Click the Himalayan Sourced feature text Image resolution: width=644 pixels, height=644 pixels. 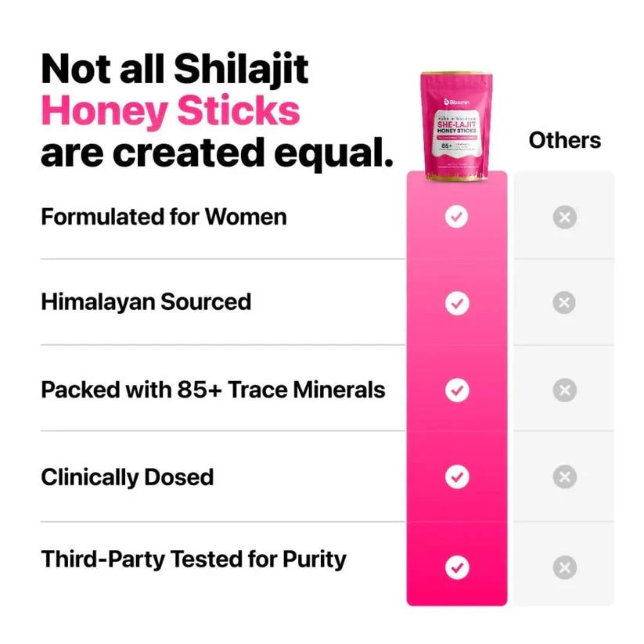[x=146, y=302]
